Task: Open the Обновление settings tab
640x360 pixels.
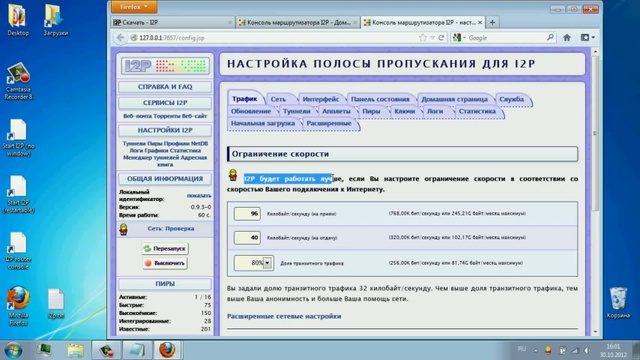Action: click(x=251, y=111)
